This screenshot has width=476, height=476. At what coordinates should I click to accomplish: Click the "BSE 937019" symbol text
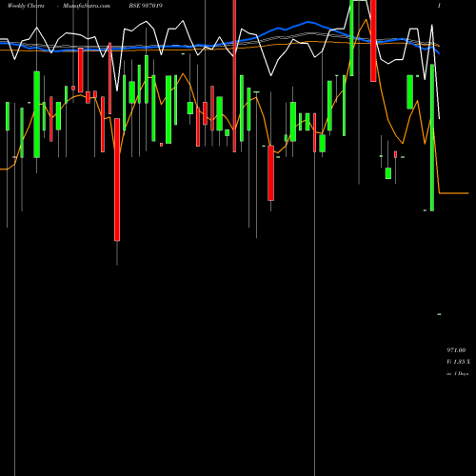[146, 6]
